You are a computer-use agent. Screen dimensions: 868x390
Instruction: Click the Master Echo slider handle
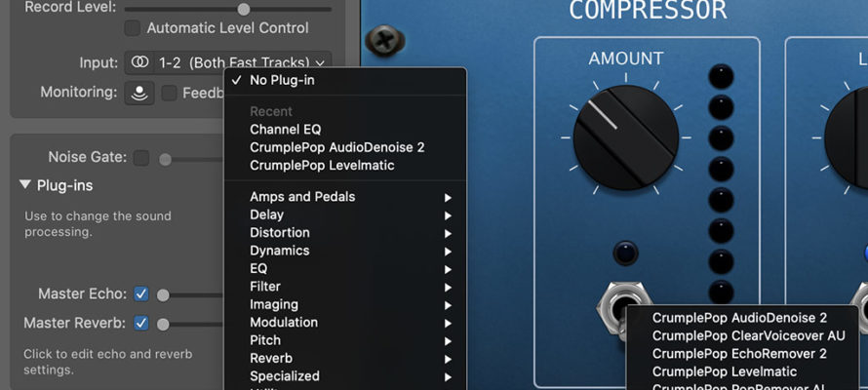click(163, 295)
